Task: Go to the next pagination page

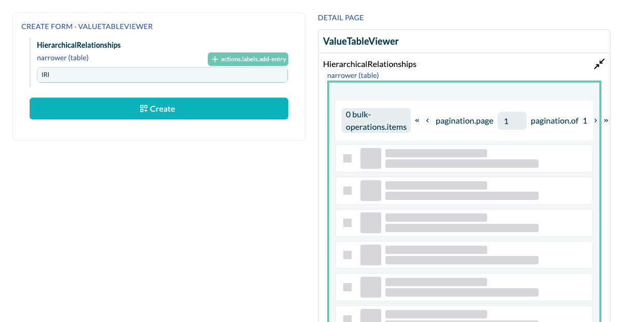Action: [x=595, y=120]
